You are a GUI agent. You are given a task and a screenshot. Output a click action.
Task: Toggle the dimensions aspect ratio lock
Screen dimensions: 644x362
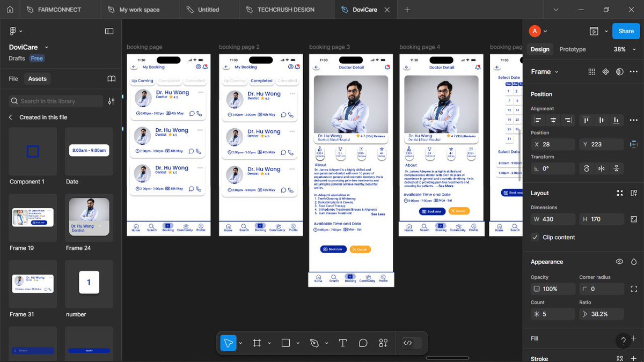pos(634,219)
